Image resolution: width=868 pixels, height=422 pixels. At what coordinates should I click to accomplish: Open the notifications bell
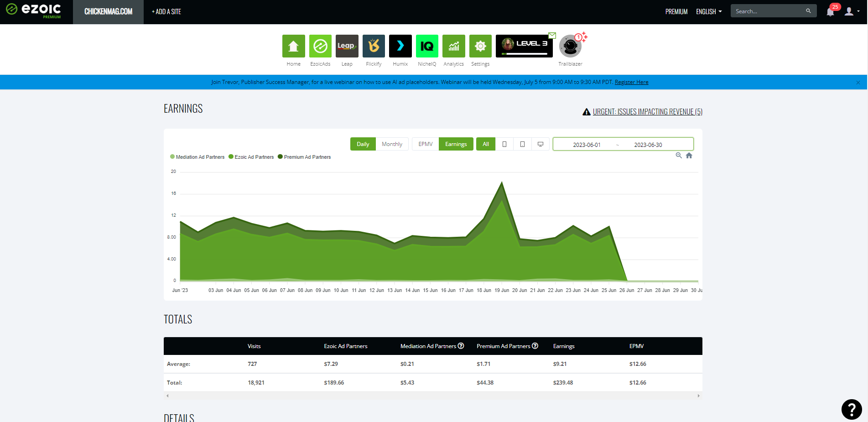pos(831,11)
